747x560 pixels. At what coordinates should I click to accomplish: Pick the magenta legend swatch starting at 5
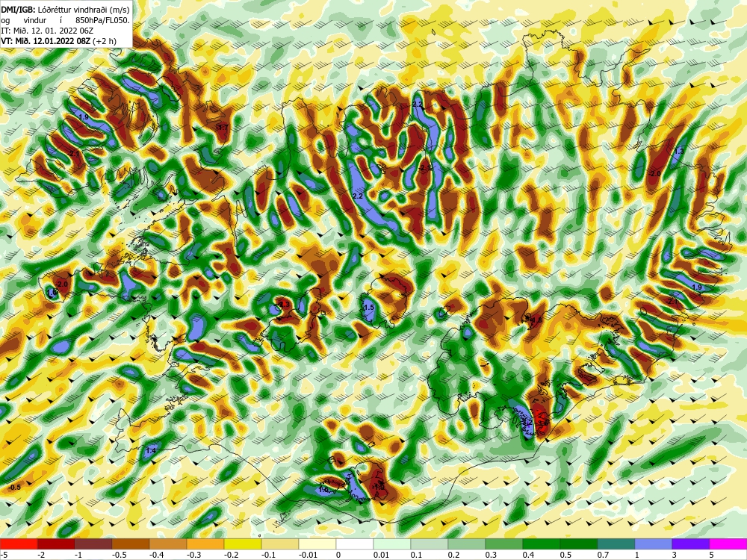tap(728, 544)
